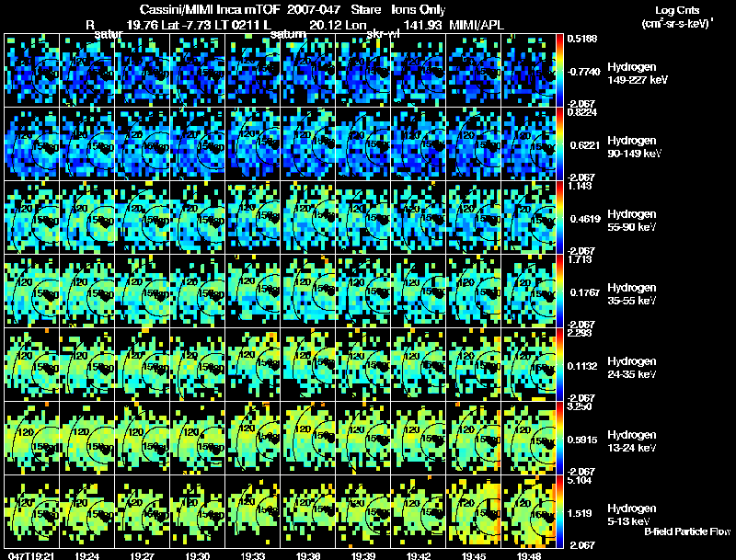Click the '0.5915' colorbar value

pyautogui.click(x=582, y=440)
